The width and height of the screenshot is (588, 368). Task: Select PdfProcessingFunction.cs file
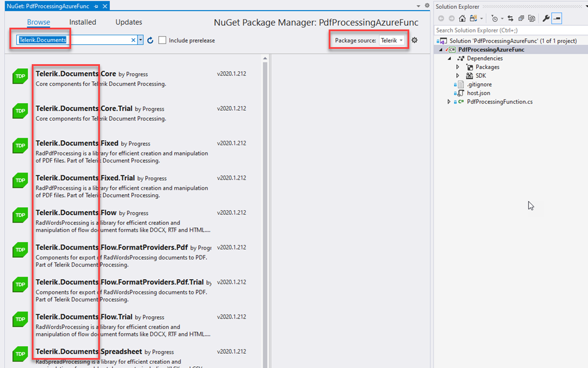[499, 102]
